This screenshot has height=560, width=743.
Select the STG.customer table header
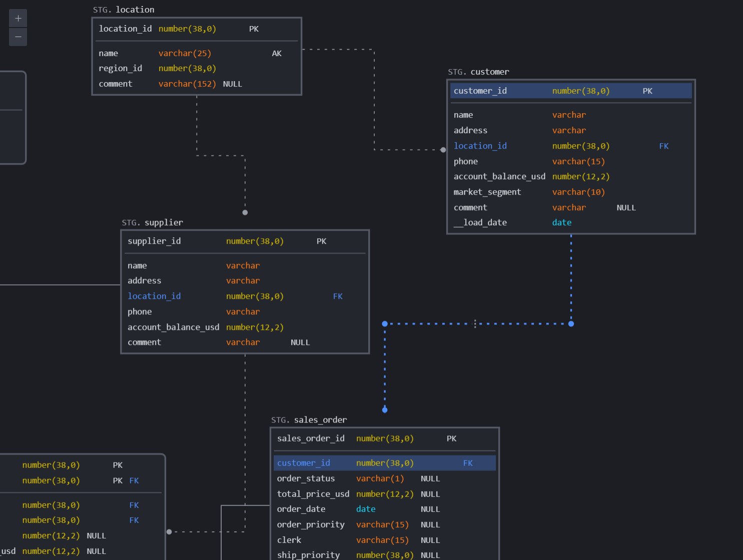[x=478, y=72]
